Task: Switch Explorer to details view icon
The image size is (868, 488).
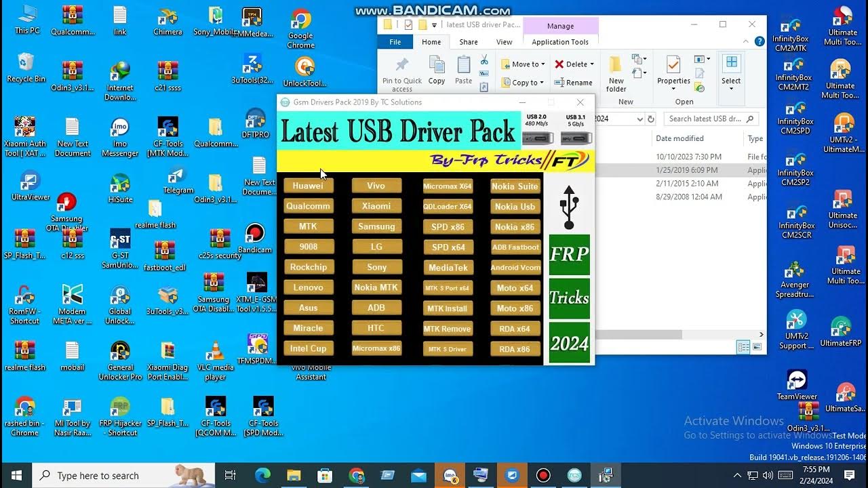Action: coord(743,347)
